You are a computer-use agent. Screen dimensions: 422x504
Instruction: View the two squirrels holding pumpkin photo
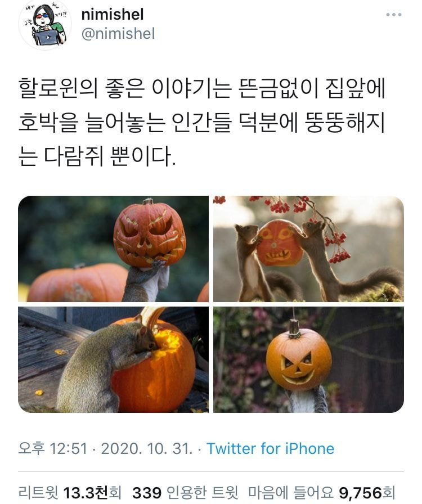pyautogui.click(x=308, y=249)
